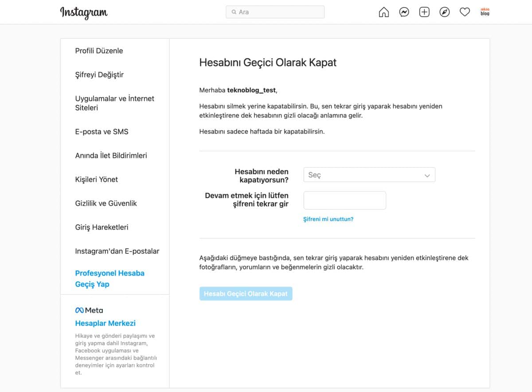Click 'Hesabını silmek yerine kapatabilirsin' paragraph

tap(321, 111)
